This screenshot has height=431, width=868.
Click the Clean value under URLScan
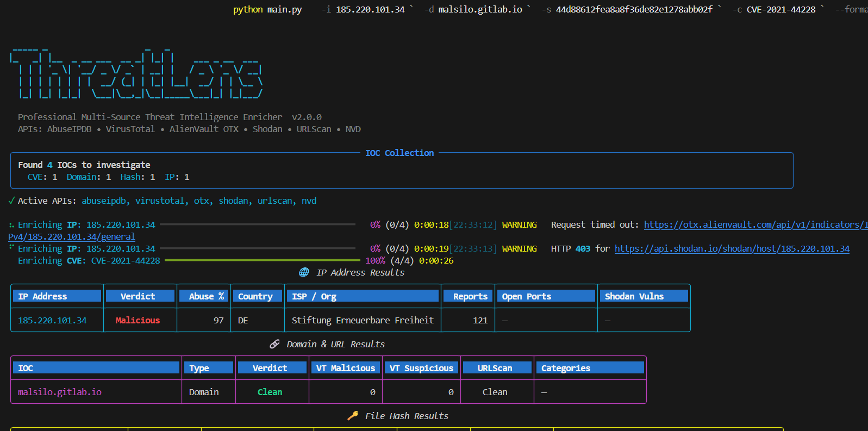click(495, 392)
